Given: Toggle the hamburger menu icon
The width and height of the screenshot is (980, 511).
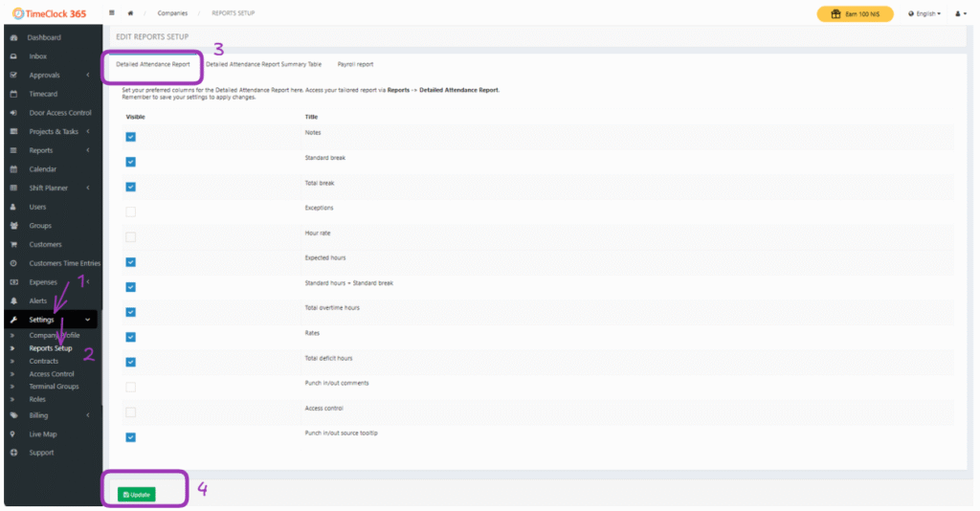Looking at the screenshot, I should [x=112, y=13].
